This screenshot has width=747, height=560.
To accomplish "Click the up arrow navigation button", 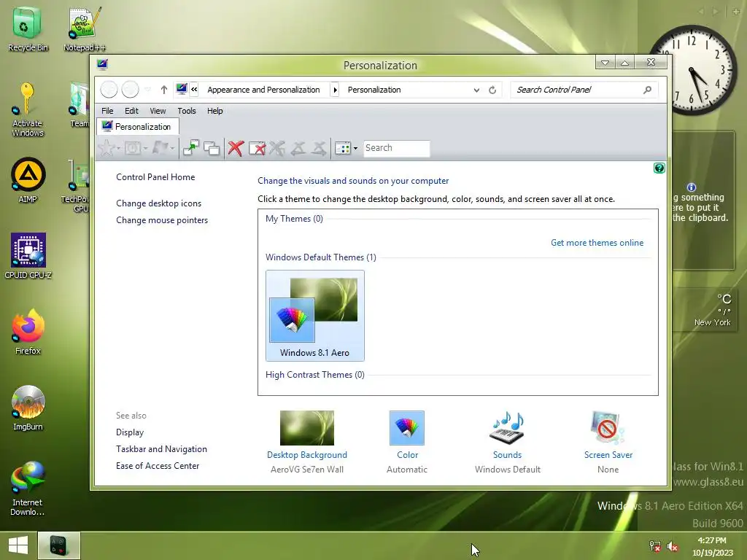I will coord(164,90).
